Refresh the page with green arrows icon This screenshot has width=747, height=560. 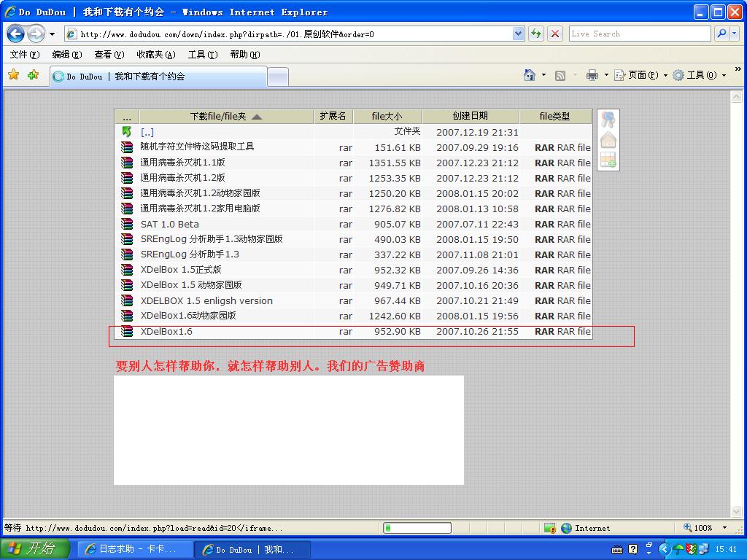(536, 34)
